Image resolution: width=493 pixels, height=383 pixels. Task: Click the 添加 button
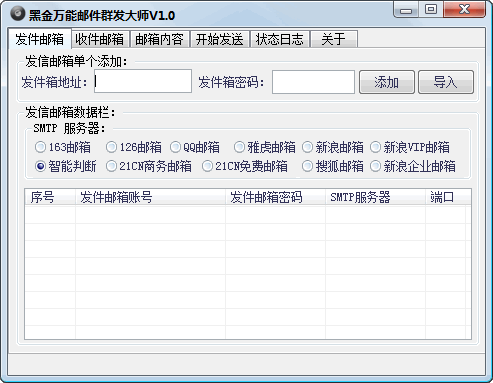click(387, 82)
